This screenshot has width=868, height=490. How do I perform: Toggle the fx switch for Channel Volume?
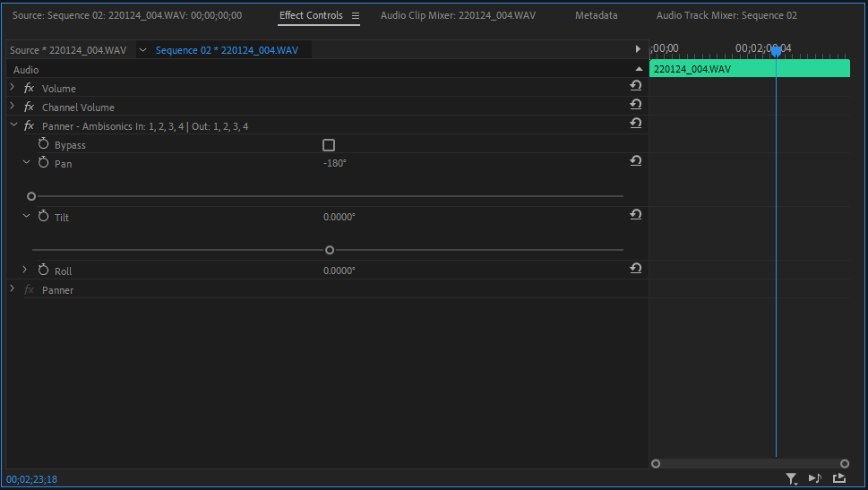point(29,107)
